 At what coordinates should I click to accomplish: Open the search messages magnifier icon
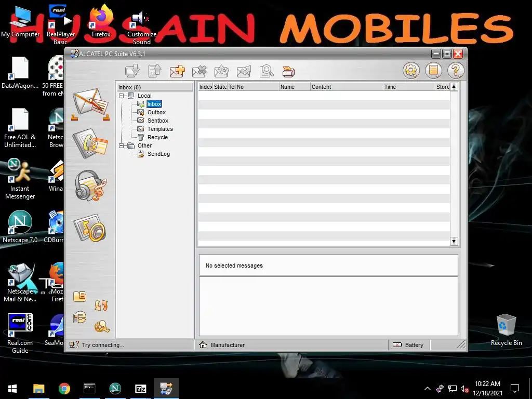(x=267, y=71)
